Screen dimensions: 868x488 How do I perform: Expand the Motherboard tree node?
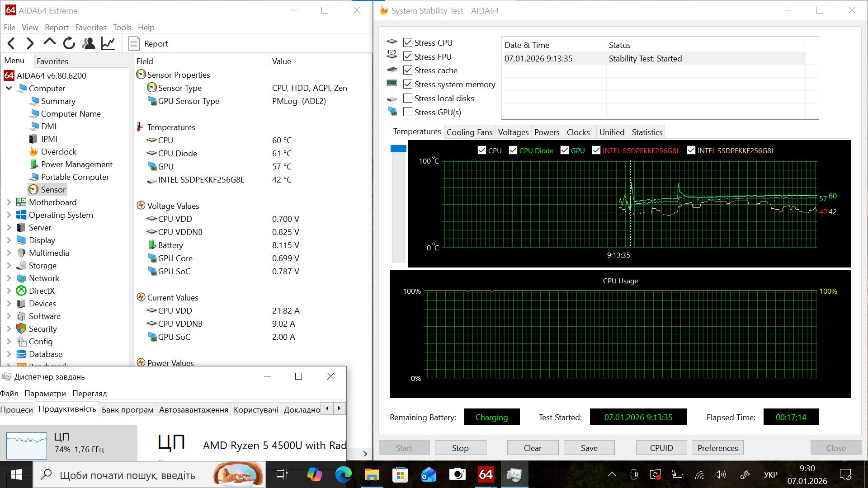click(9, 202)
